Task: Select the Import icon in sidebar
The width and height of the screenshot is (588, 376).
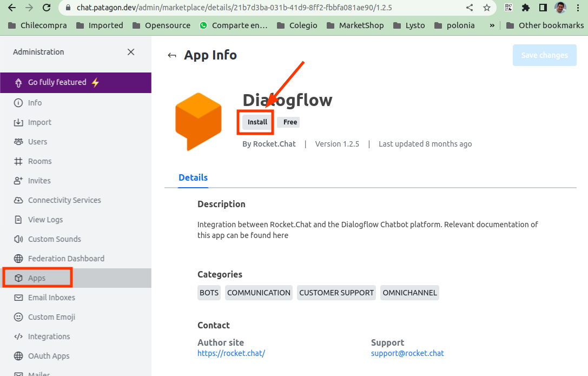Action: coord(18,122)
